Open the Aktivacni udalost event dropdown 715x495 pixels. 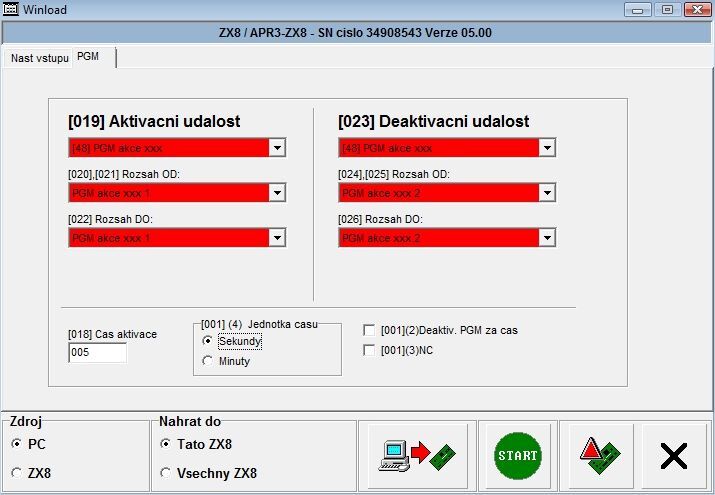coord(277,148)
